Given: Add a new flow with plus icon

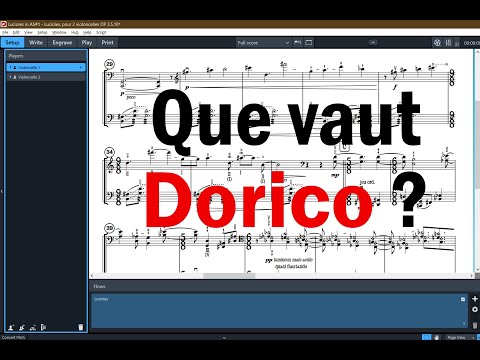Looking at the screenshot, I should (475, 299).
